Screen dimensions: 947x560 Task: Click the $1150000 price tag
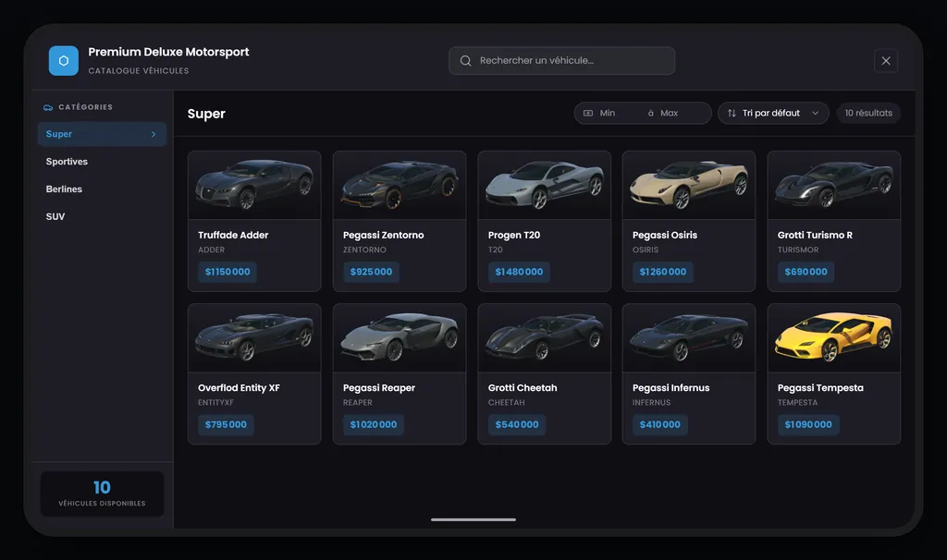tap(228, 273)
